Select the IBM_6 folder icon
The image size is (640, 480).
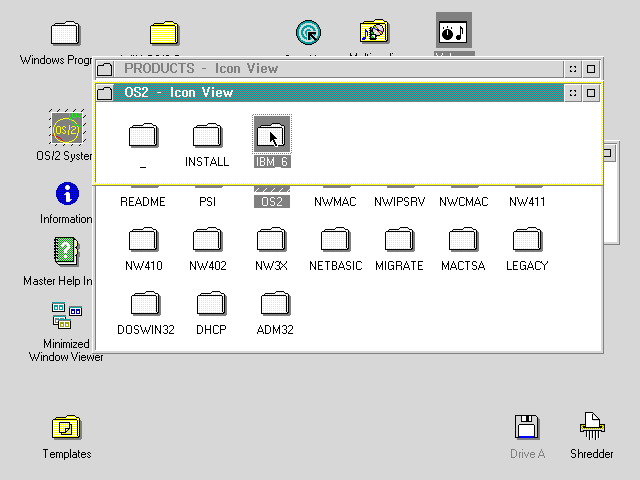(x=272, y=135)
